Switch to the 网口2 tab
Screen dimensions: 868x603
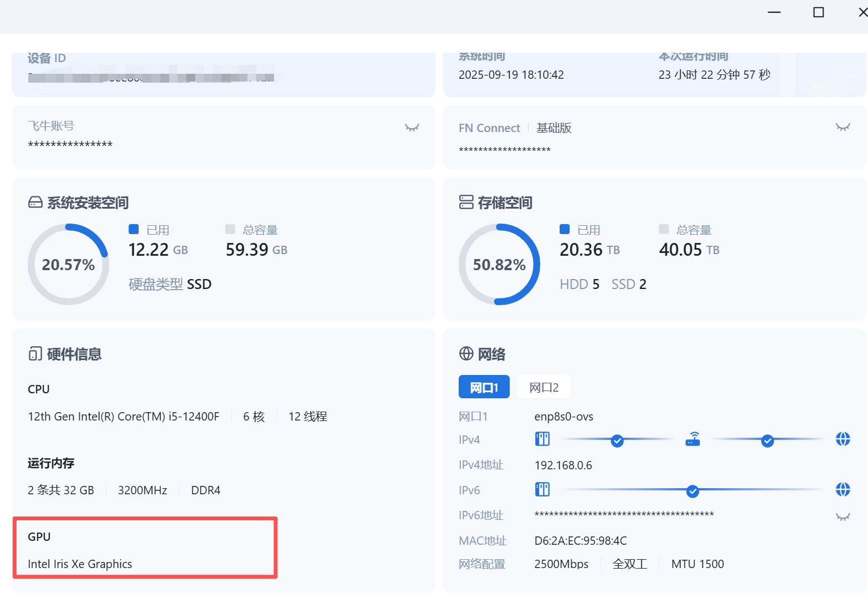coord(544,387)
